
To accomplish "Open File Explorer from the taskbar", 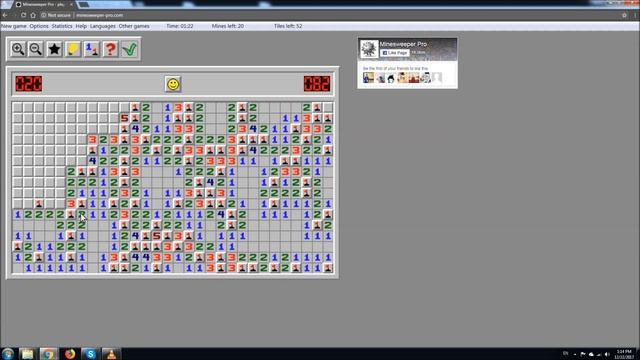I will [x=27, y=353].
